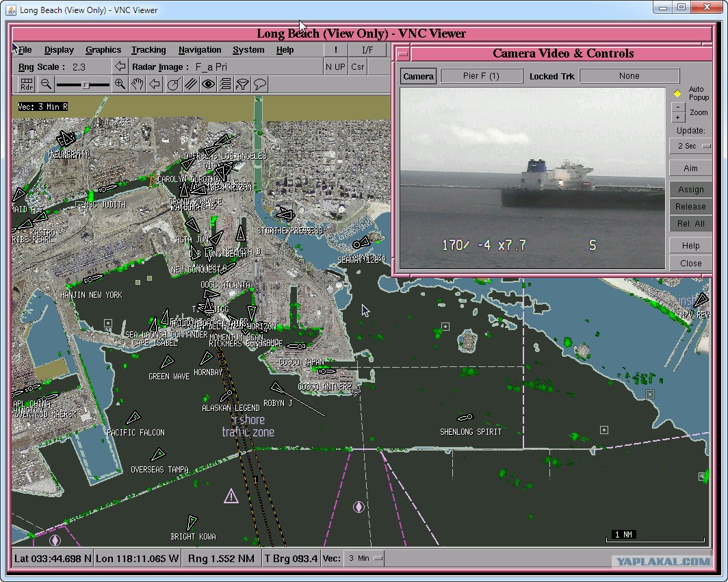Click the diagonal lines trails icon

(190, 84)
